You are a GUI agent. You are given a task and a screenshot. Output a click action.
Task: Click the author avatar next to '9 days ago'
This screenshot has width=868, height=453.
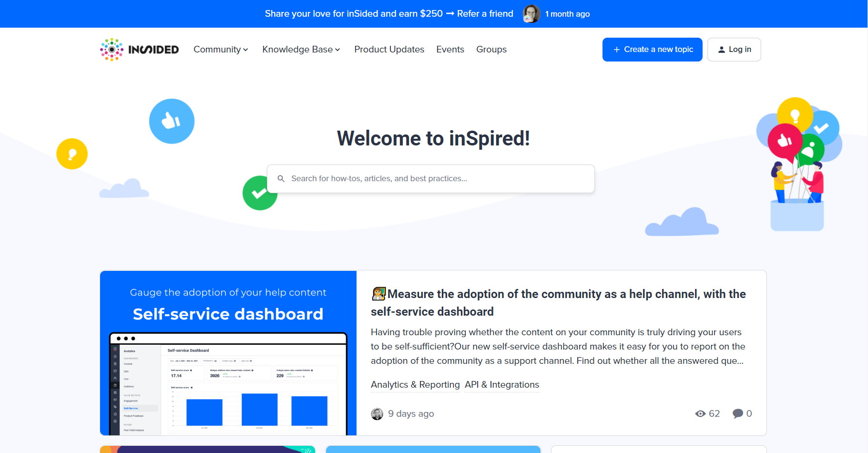(x=377, y=413)
